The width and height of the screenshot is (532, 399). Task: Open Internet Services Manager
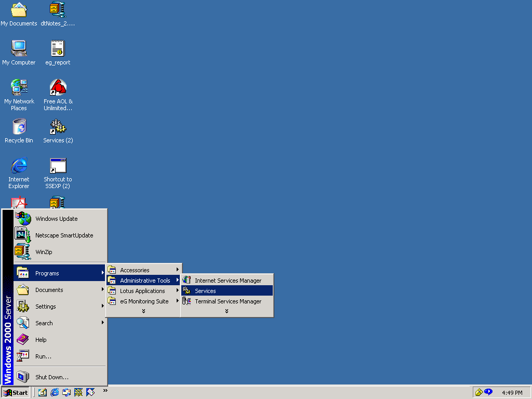point(227,281)
